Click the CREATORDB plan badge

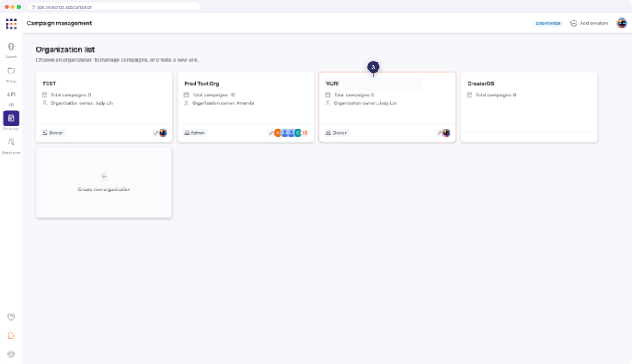tap(548, 24)
